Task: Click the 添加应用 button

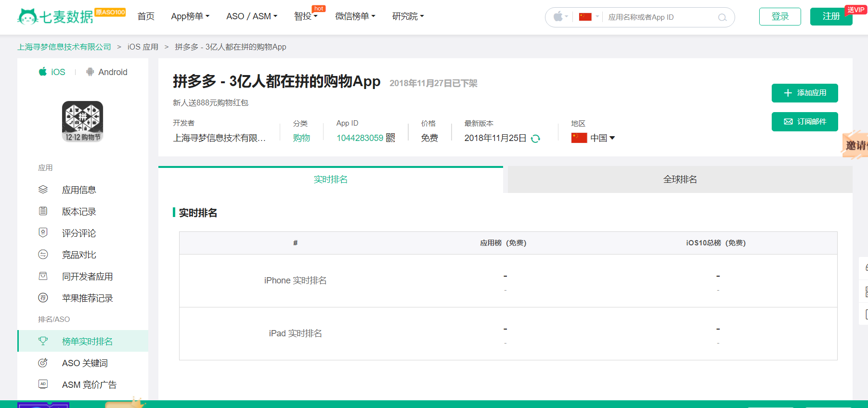Action: [x=804, y=93]
